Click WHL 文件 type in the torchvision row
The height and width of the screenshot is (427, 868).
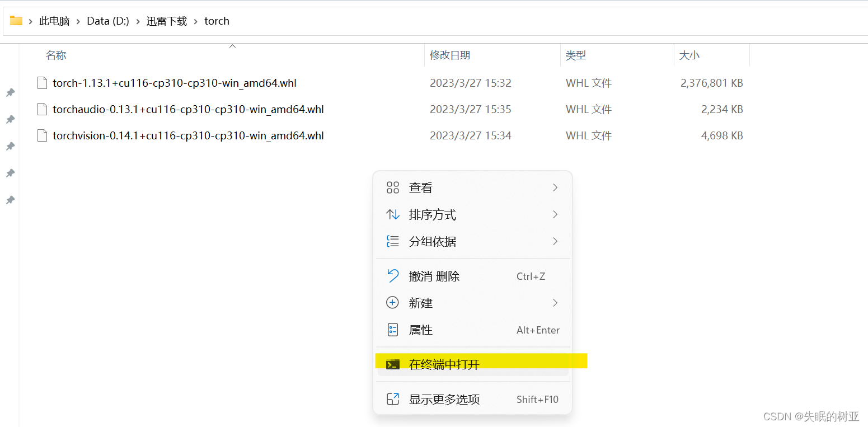pyautogui.click(x=589, y=135)
